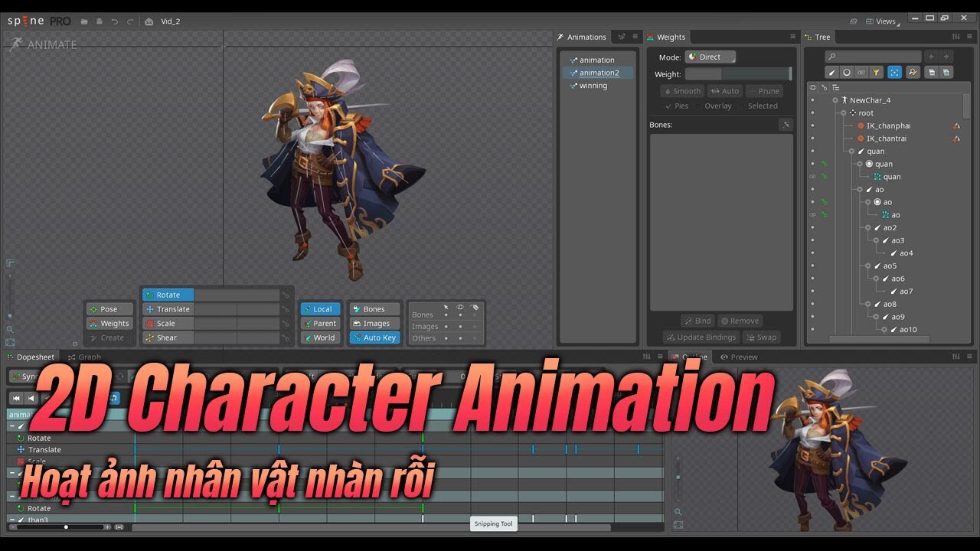Image resolution: width=980 pixels, height=551 pixels.
Task: Click the Weight slider in the Weights panel
Action: (739, 73)
